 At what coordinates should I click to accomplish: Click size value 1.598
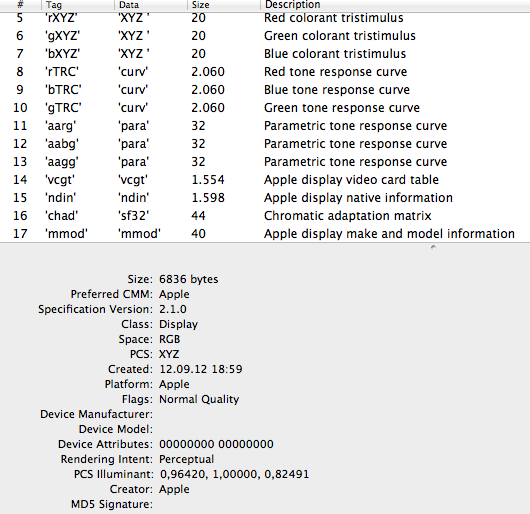click(x=208, y=198)
